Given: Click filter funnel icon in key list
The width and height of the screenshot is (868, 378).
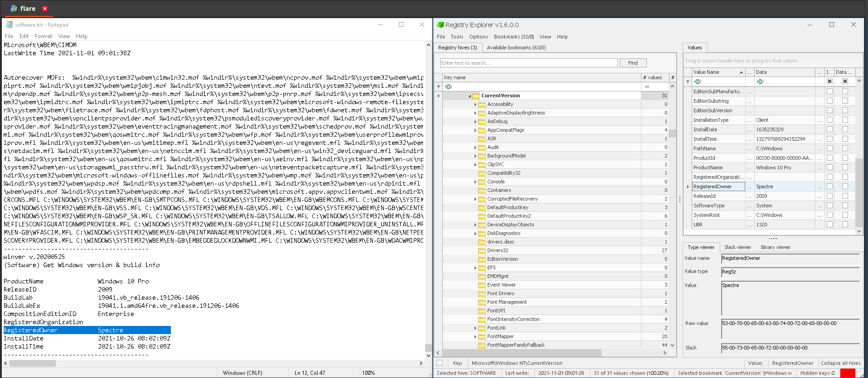Looking at the screenshot, I should click(438, 86).
